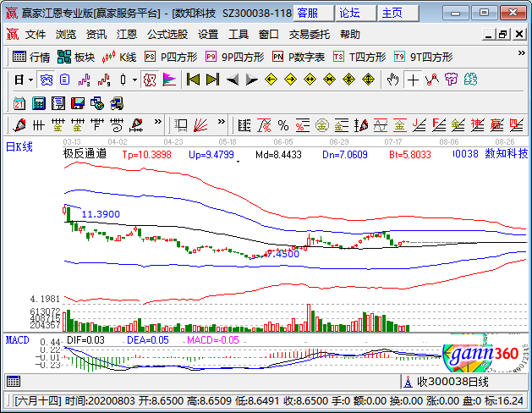This screenshot has height=413, width=532.
Task: Jump to last bar icon
Action: point(213,80)
